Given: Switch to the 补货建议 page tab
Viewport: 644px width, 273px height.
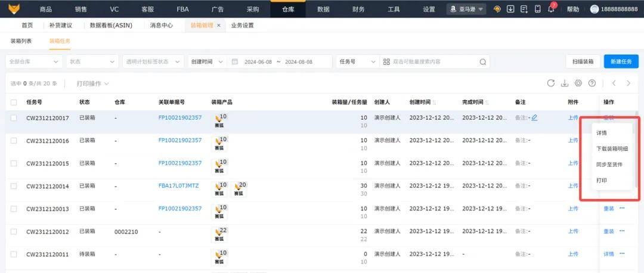Looking at the screenshot, I should [x=60, y=26].
